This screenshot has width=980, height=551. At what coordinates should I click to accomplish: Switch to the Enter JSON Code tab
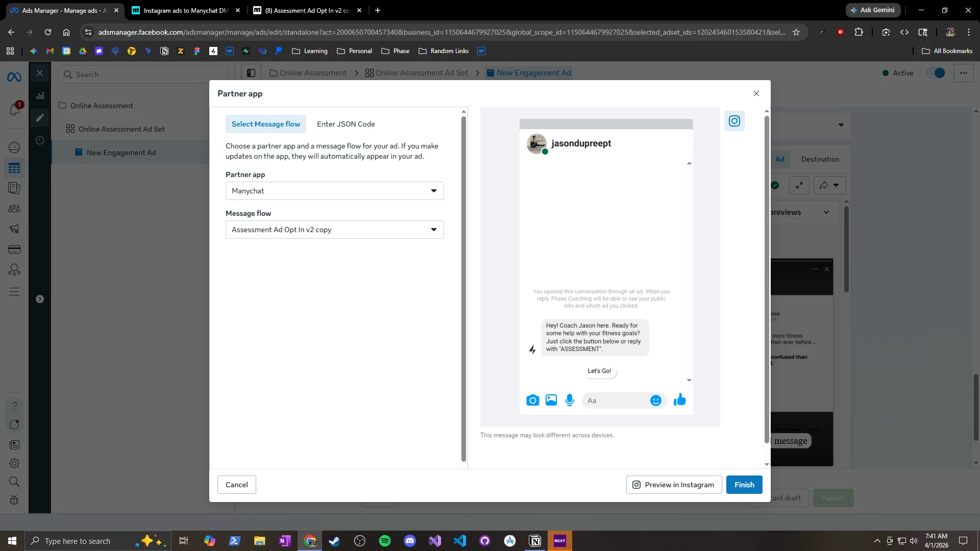(x=346, y=124)
